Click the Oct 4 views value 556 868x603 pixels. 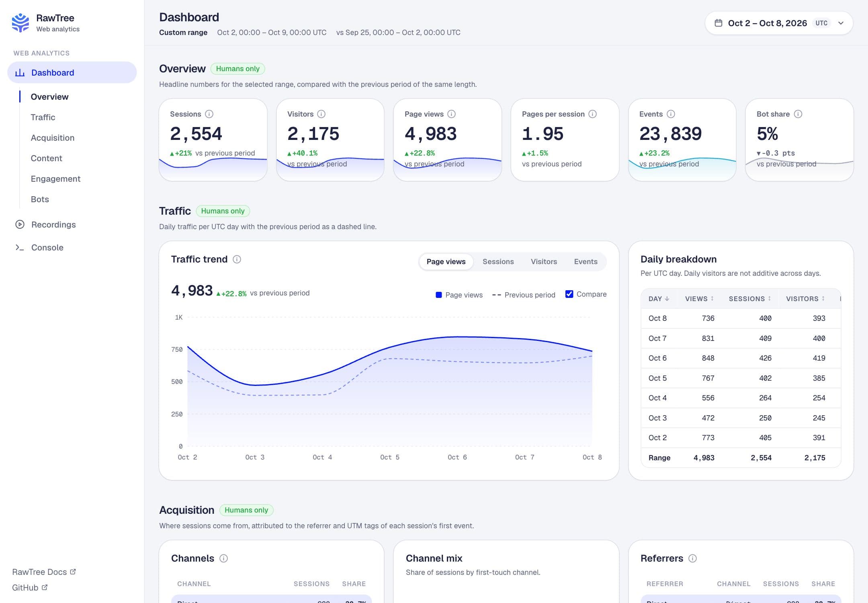(708, 398)
